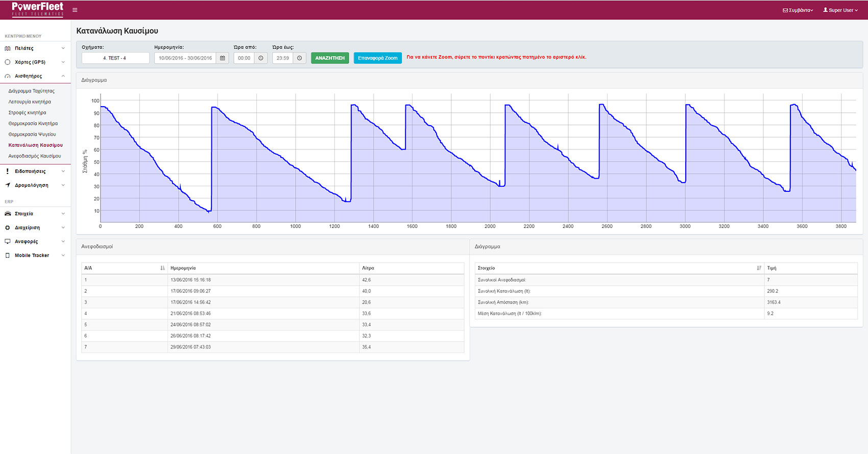Click the hamburger menu icon in header

75,10
